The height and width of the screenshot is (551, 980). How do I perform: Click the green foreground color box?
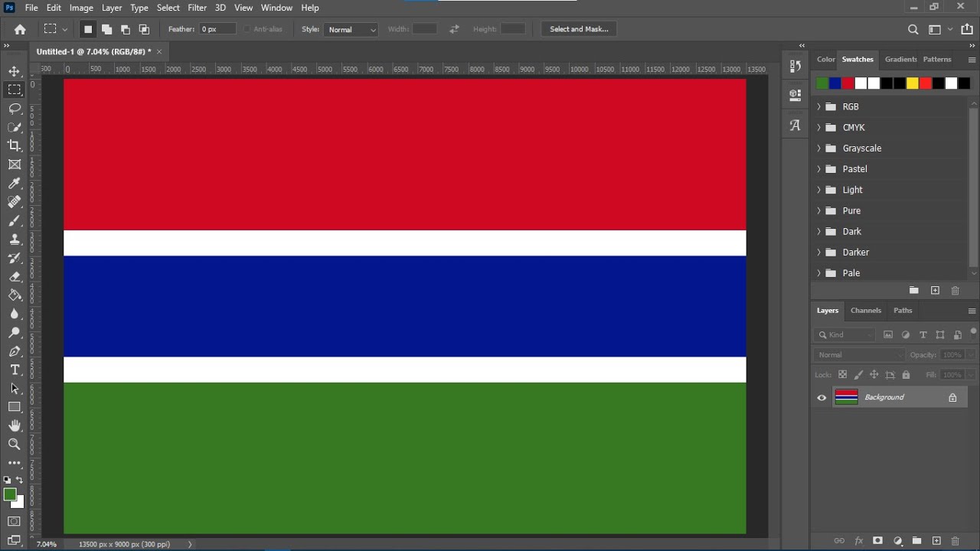tap(10, 495)
